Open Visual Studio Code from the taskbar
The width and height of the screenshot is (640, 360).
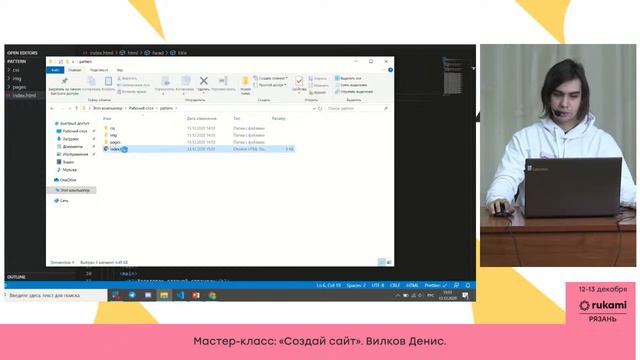[x=180, y=295]
